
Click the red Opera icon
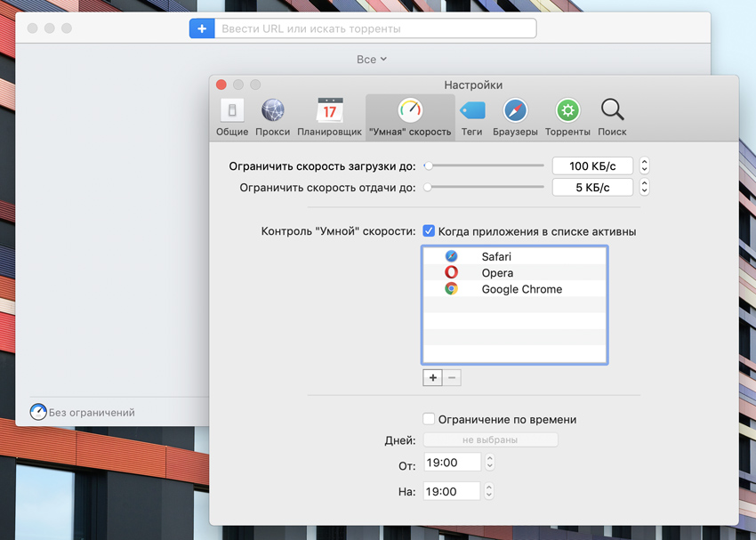click(x=451, y=272)
